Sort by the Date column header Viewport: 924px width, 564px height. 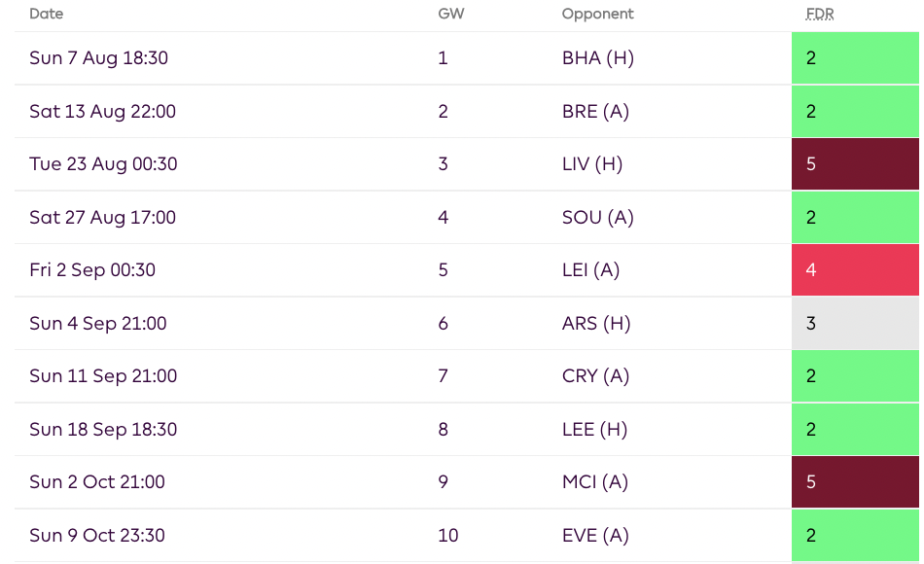[x=45, y=14]
